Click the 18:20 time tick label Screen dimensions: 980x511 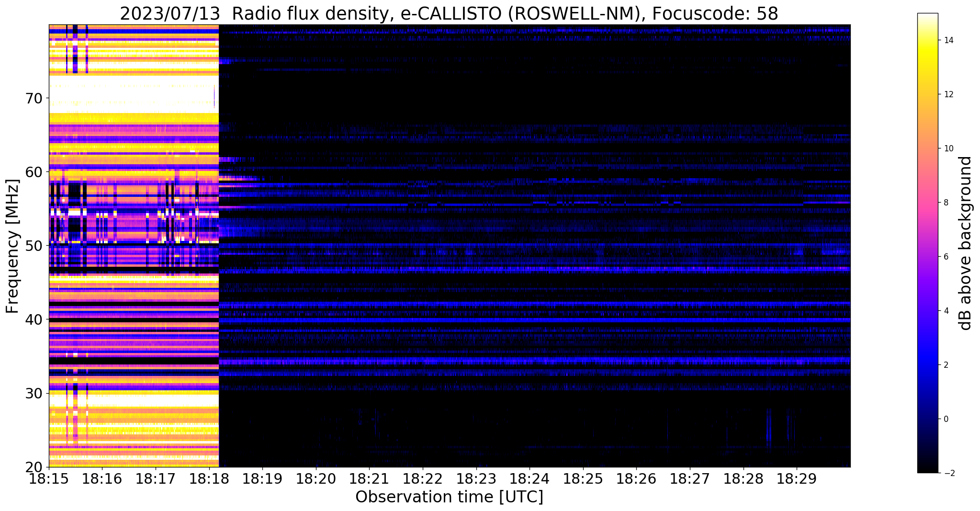[316, 478]
